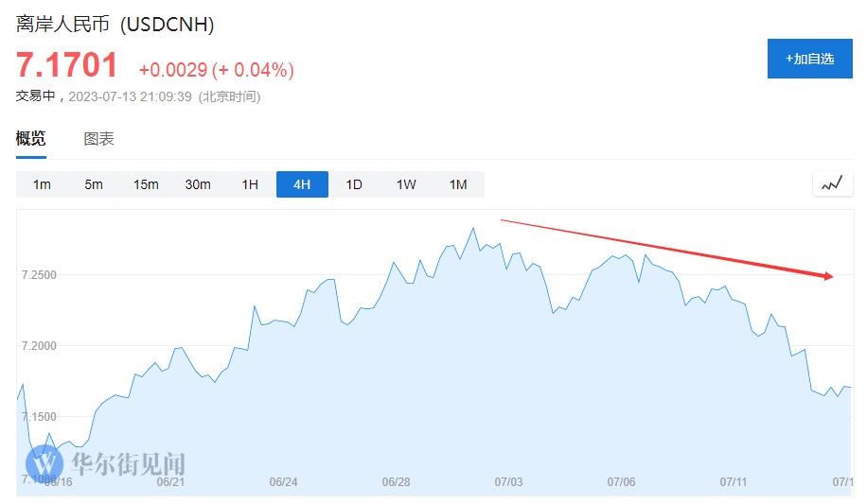Select the 5m timeframe
Screen dimensions: 867x504
click(94, 184)
